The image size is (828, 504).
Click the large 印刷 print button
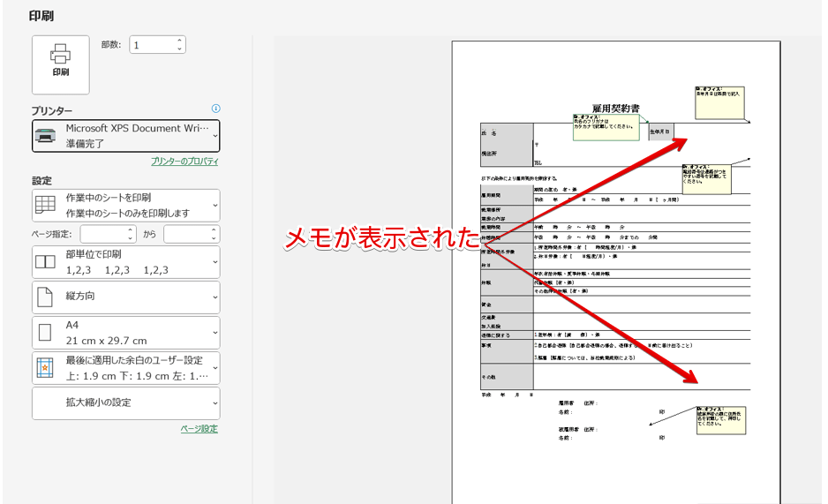60,64
